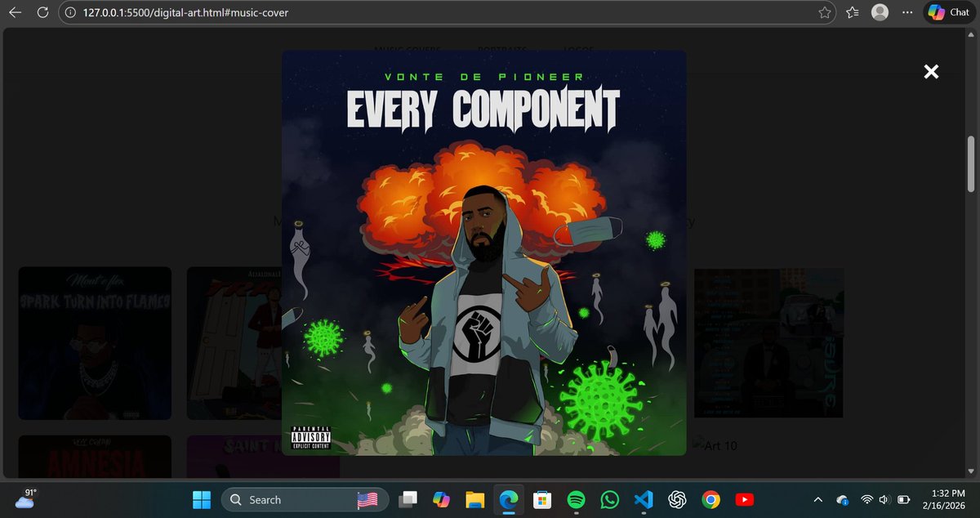The image size is (980, 518).
Task: Open Spotify from the taskbar
Action: click(x=576, y=499)
